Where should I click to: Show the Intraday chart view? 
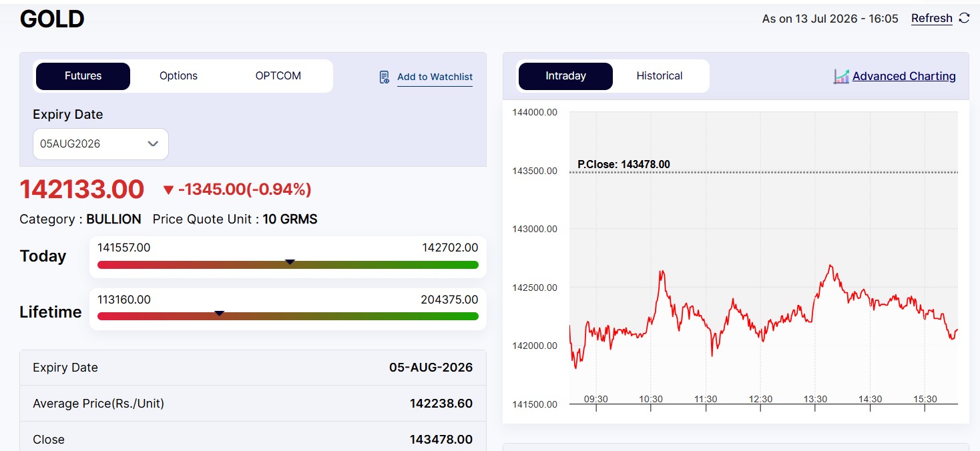pyautogui.click(x=565, y=76)
